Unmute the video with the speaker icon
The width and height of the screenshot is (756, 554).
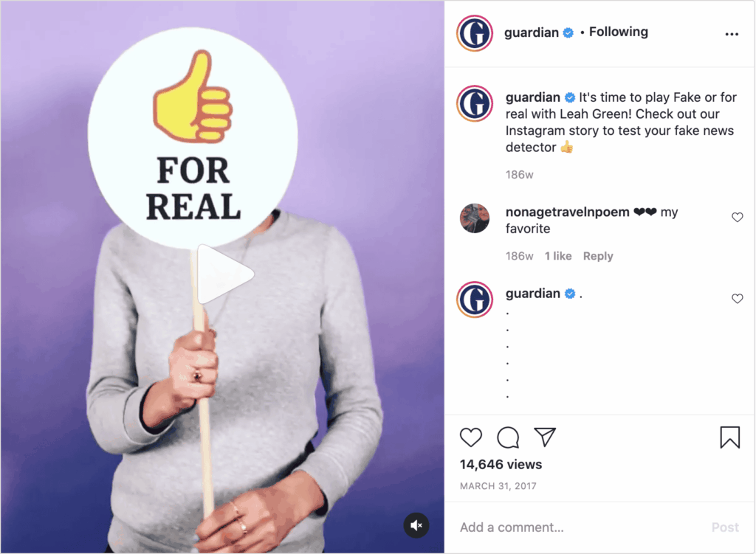[x=416, y=525]
